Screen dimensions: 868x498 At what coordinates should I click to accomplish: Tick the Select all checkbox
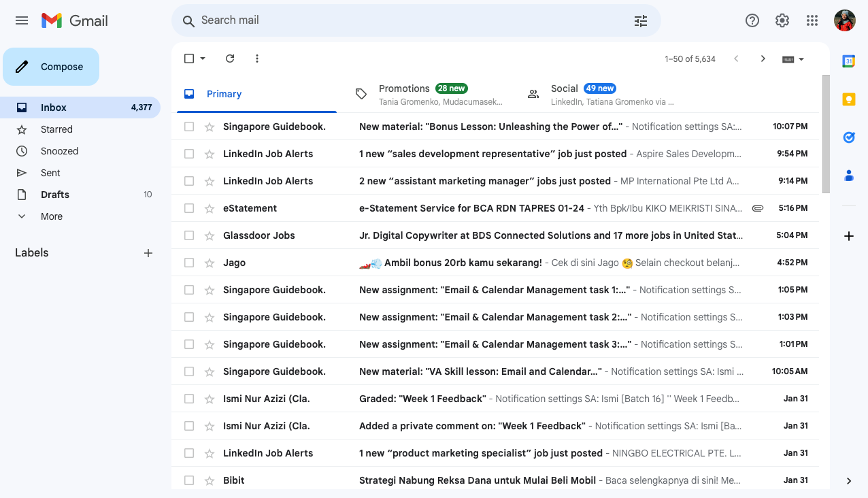189,59
